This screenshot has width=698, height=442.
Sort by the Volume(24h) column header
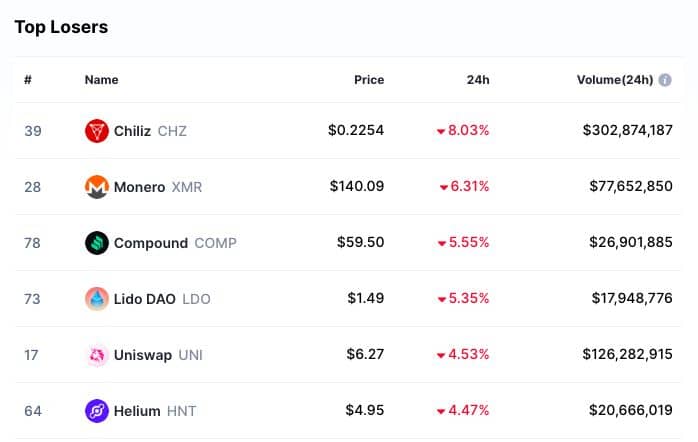pyautogui.click(x=615, y=80)
